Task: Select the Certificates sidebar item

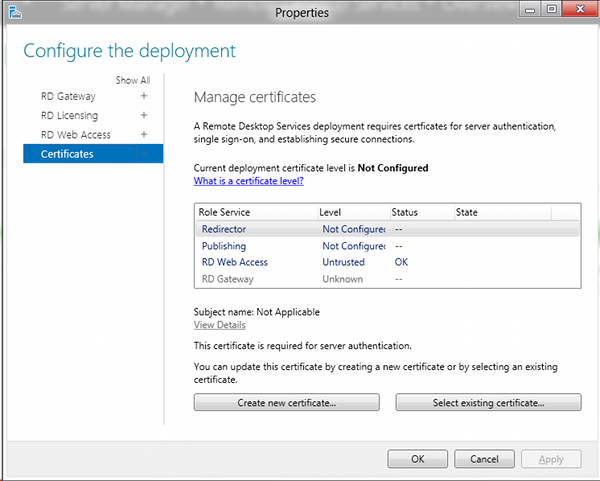Action: tap(93, 154)
